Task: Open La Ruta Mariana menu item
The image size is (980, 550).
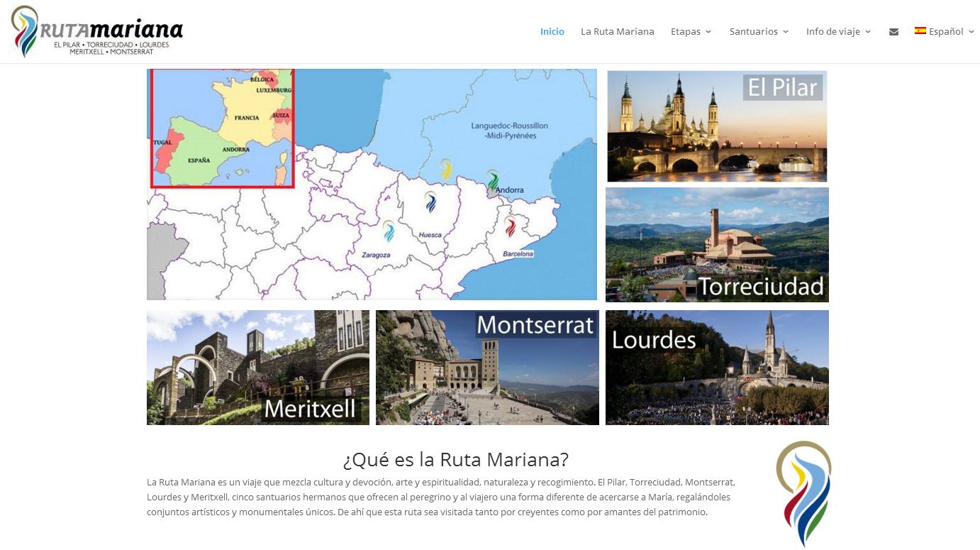Action: pyautogui.click(x=617, y=32)
